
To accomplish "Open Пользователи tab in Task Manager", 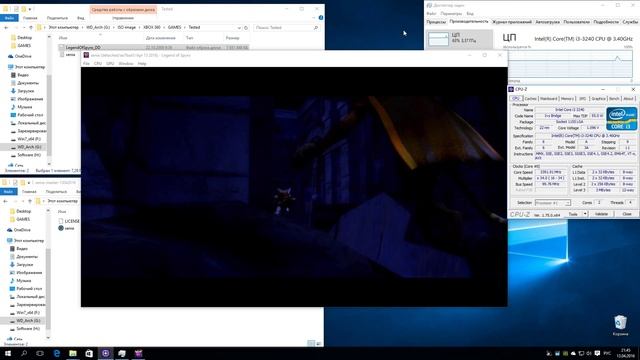I will [x=576, y=22].
